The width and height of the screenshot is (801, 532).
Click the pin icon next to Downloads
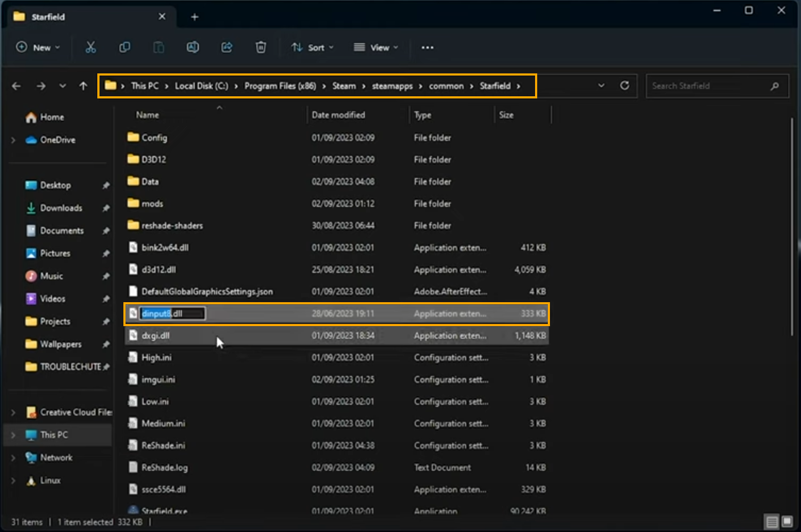click(106, 208)
